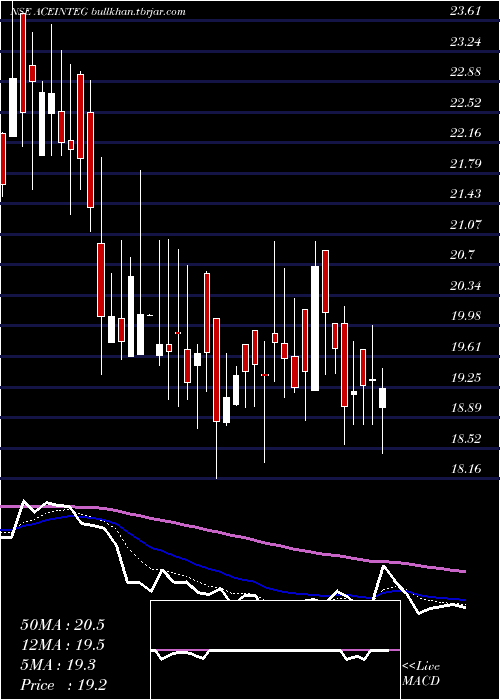The height and width of the screenshot is (700, 500).
Task: Click the 22.88 price axis label
Action: pos(466,72)
